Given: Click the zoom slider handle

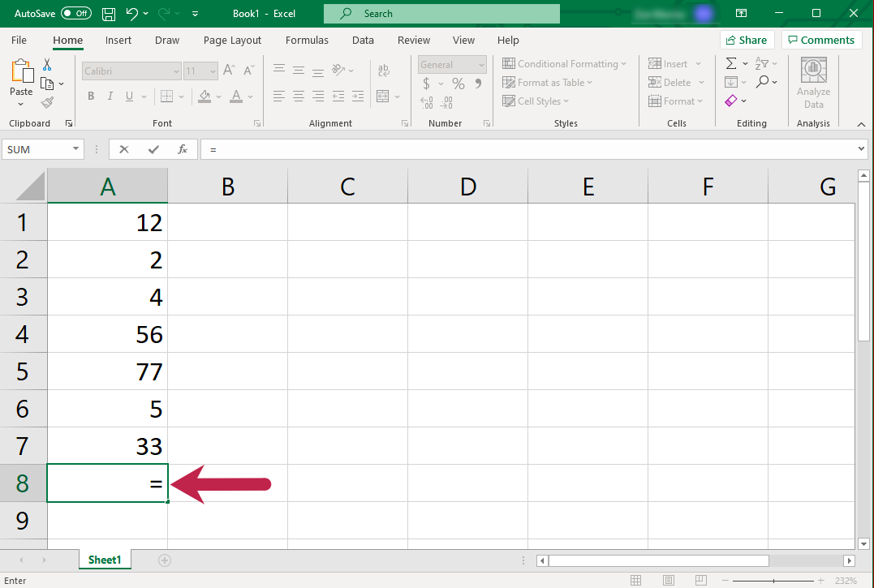Looking at the screenshot, I should [x=773, y=581].
